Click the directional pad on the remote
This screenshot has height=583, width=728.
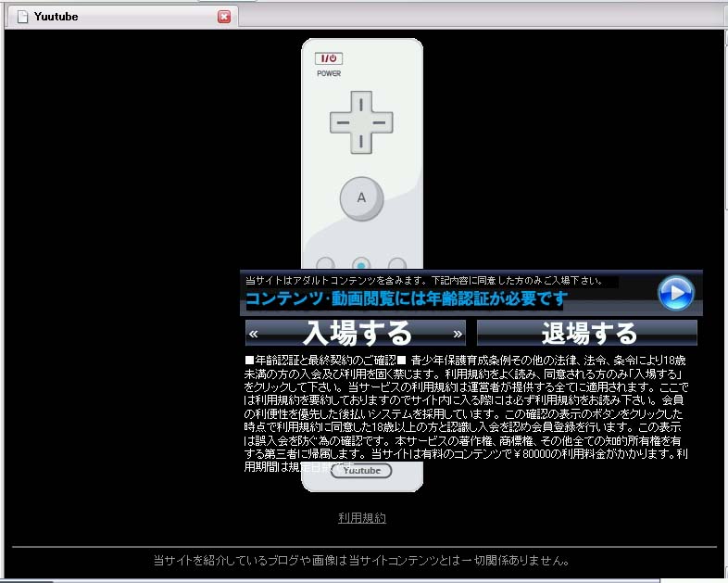(361, 122)
